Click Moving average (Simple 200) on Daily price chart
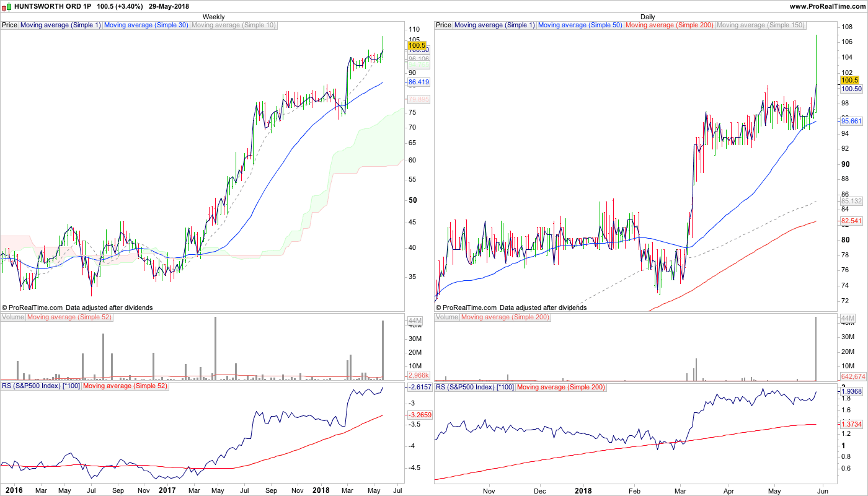The height and width of the screenshot is (496, 868). 670,25
